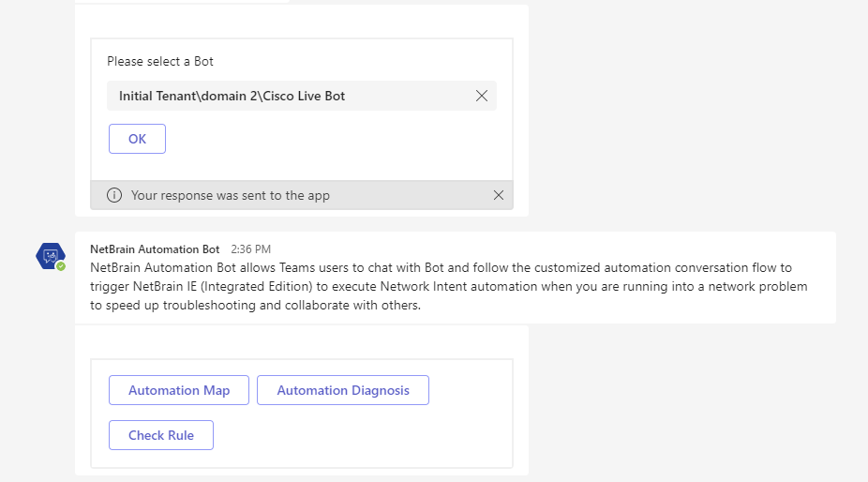Select the bot description message text
868x482 pixels.
click(x=450, y=286)
